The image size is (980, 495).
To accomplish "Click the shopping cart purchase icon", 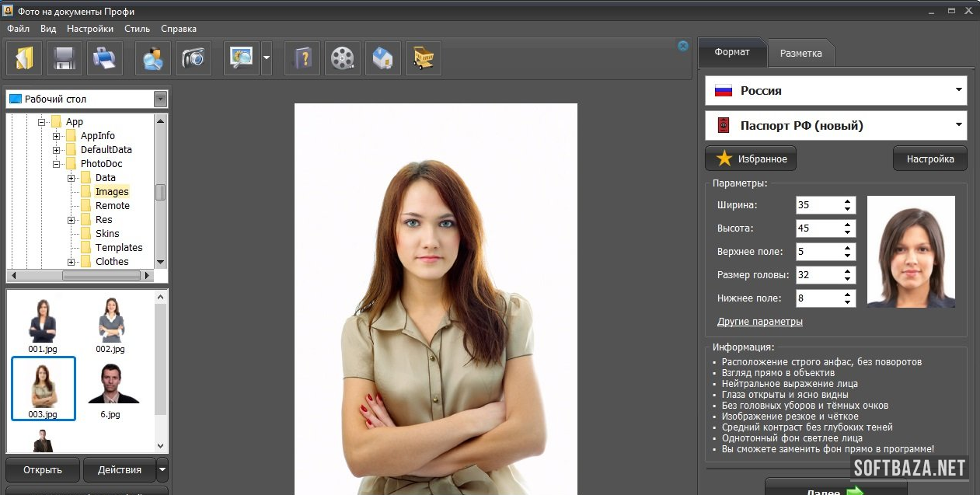I will (x=424, y=58).
